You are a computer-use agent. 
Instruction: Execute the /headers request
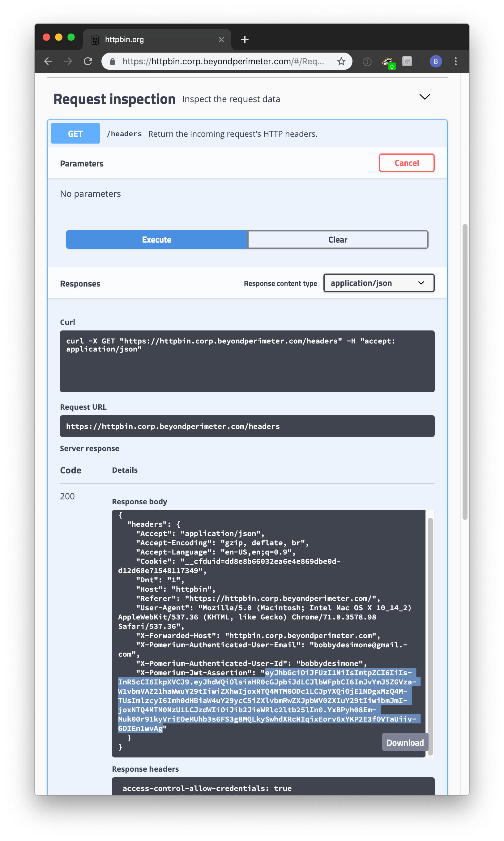click(156, 239)
